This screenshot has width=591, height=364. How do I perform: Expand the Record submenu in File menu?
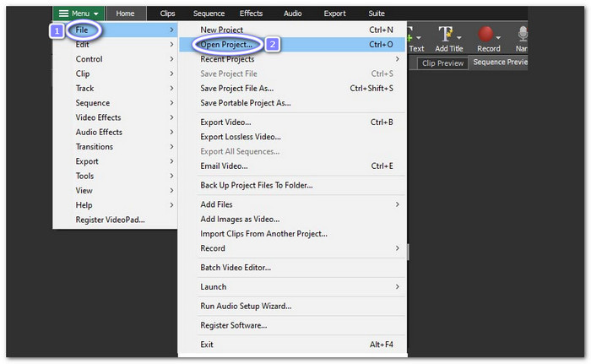coord(292,248)
